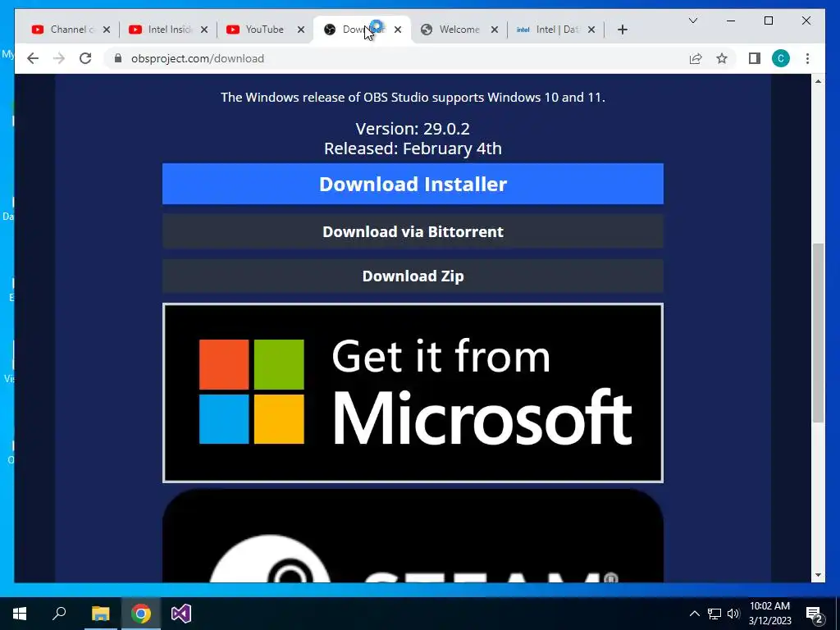840x630 pixels.
Task: Open the browser side panel
Action: pos(755,58)
